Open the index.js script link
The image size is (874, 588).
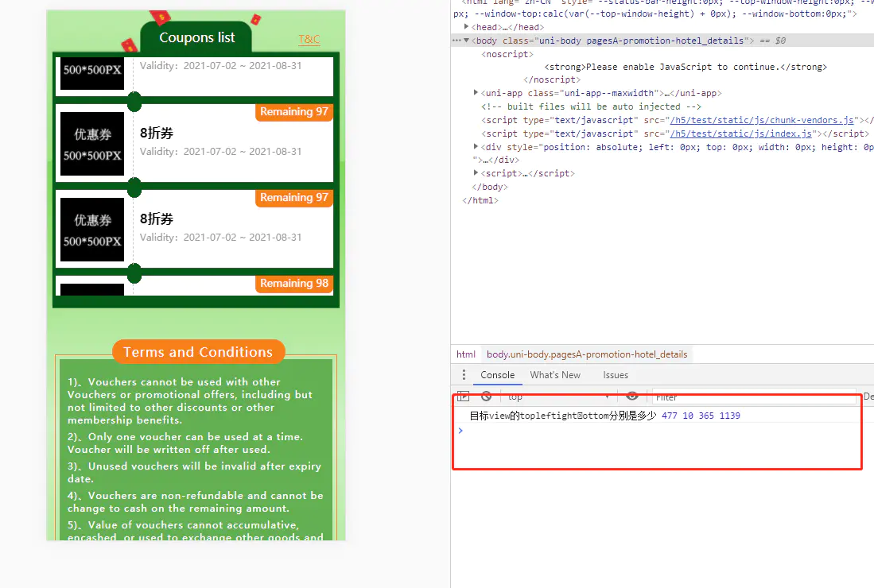tap(741, 133)
